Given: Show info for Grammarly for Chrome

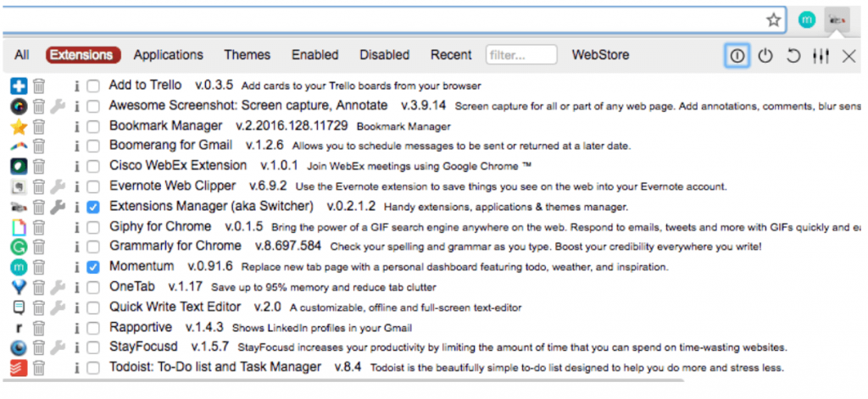Looking at the screenshot, I should [77, 247].
